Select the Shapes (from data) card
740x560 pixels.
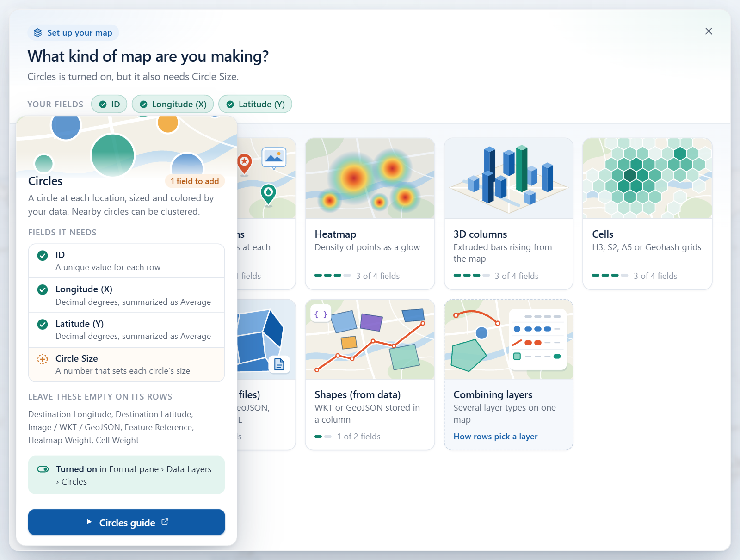[x=370, y=375]
